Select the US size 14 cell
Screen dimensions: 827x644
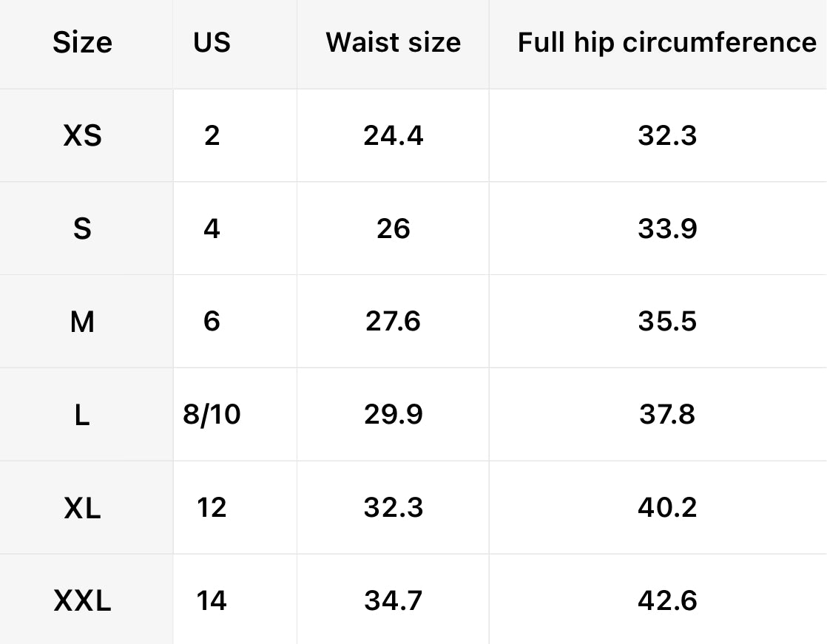click(x=212, y=601)
